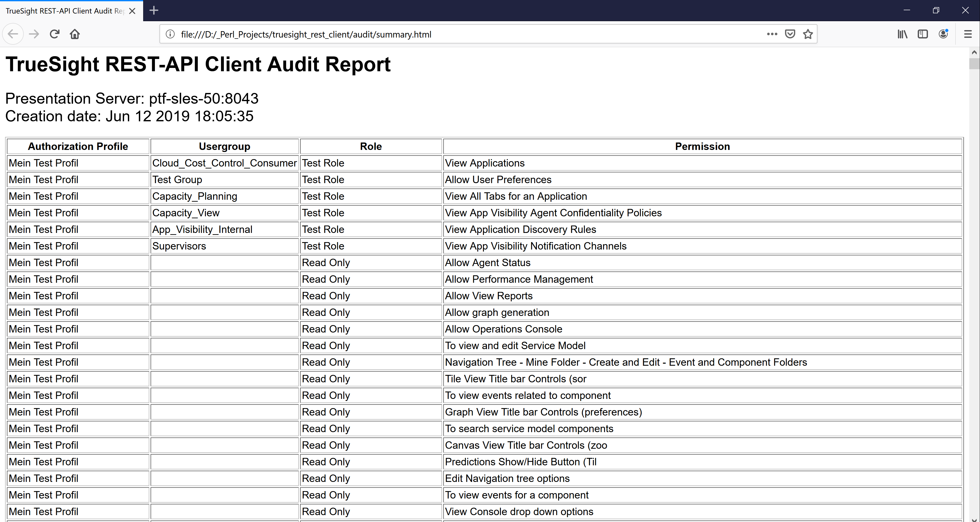Save this page to Pocket
The image size is (980, 522).
pos(790,34)
